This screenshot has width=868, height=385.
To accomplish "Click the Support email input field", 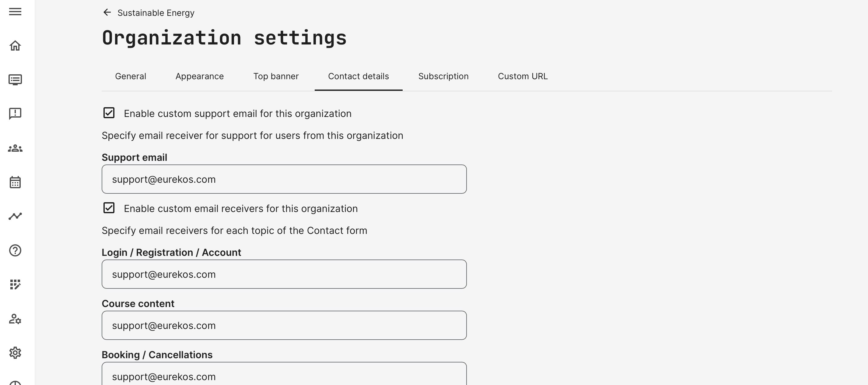I will pyautogui.click(x=284, y=179).
